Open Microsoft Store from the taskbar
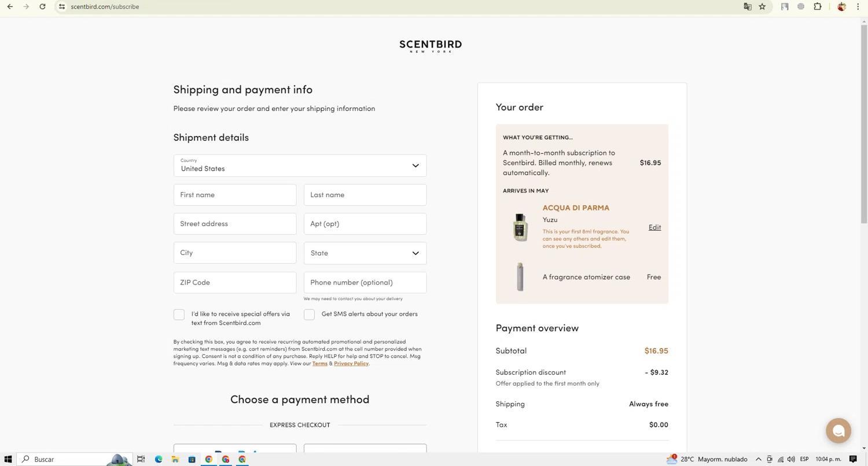868x466 pixels. pyautogui.click(x=192, y=459)
